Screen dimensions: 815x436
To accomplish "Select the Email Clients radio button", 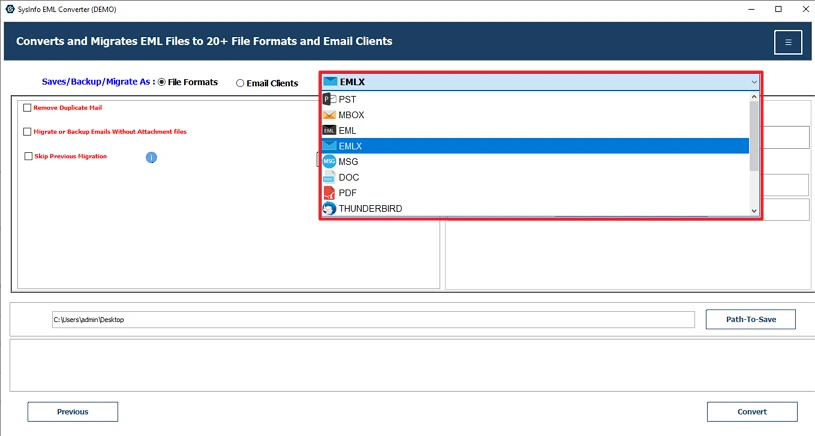I will point(240,83).
